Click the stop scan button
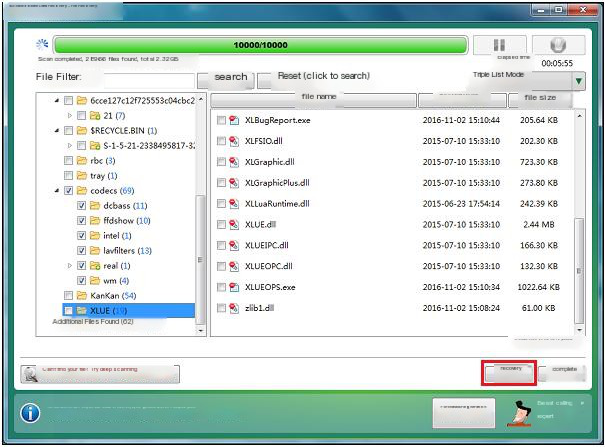Screen dimensions: 605x447 [558, 46]
